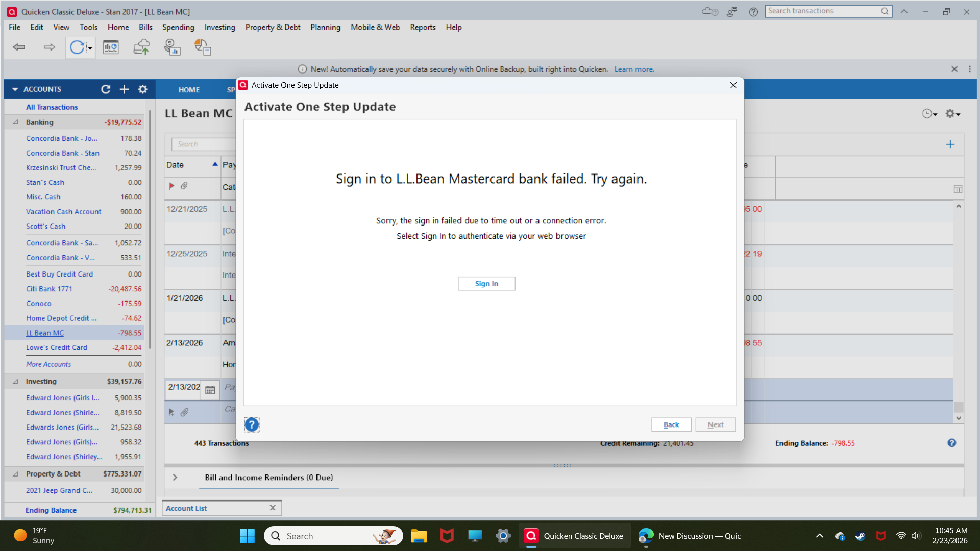
Task: Click the Back button in the dialog
Action: click(671, 424)
